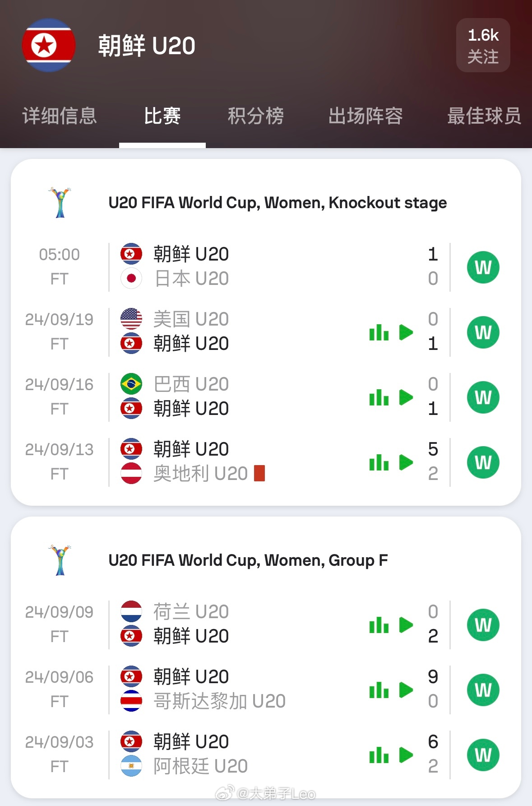The height and width of the screenshot is (806, 532).
Task: Play highlights for Argentina U20 match
Action: (x=406, y=755)
